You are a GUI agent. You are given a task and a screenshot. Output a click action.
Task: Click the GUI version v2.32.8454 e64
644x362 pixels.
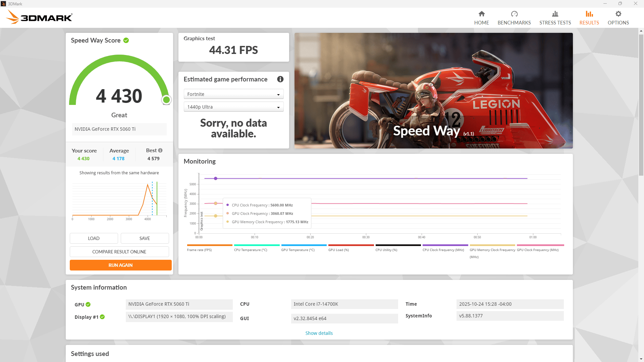pyautogui.click(x=344, y=318)
